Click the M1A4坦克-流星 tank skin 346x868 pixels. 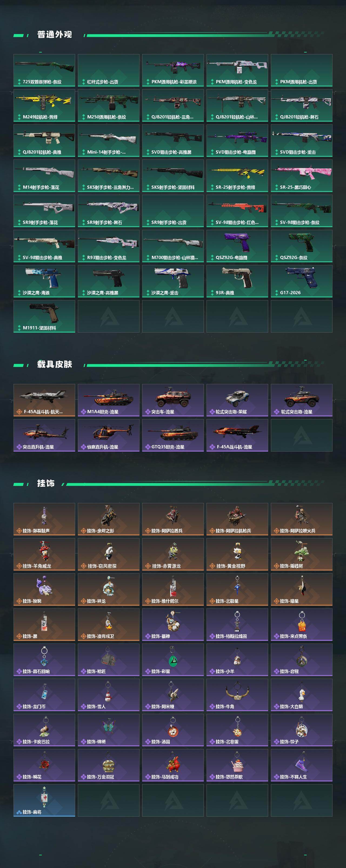pos(108,400)
